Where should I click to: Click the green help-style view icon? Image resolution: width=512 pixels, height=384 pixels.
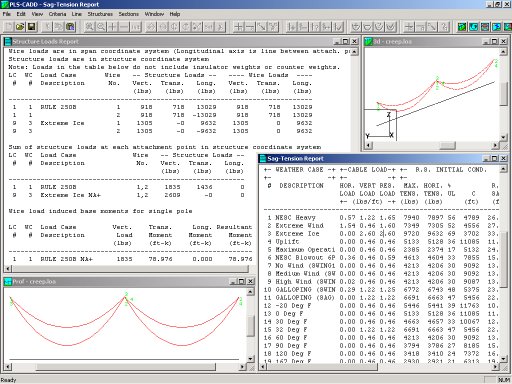click(462, 27)
